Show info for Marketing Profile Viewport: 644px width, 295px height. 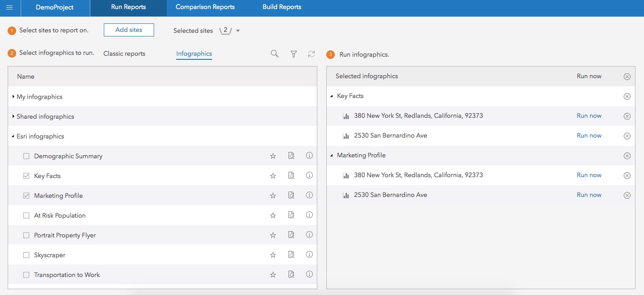point(309,195)
